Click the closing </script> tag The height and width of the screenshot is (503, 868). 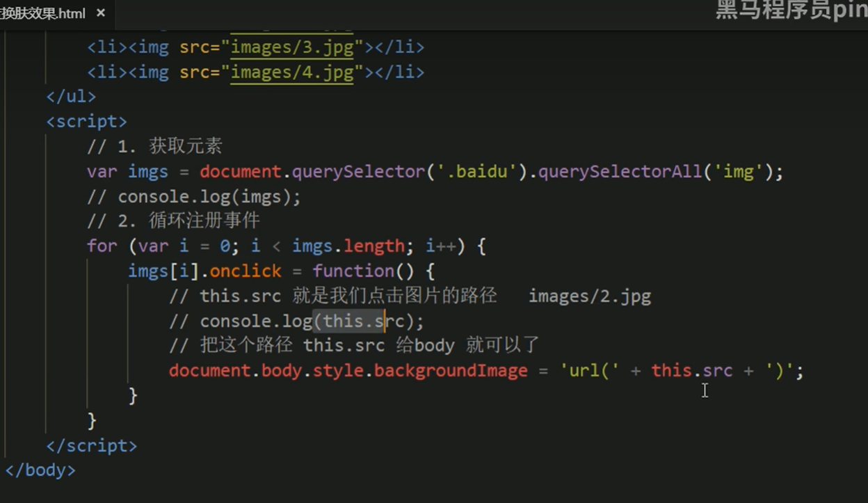[92, 445]
